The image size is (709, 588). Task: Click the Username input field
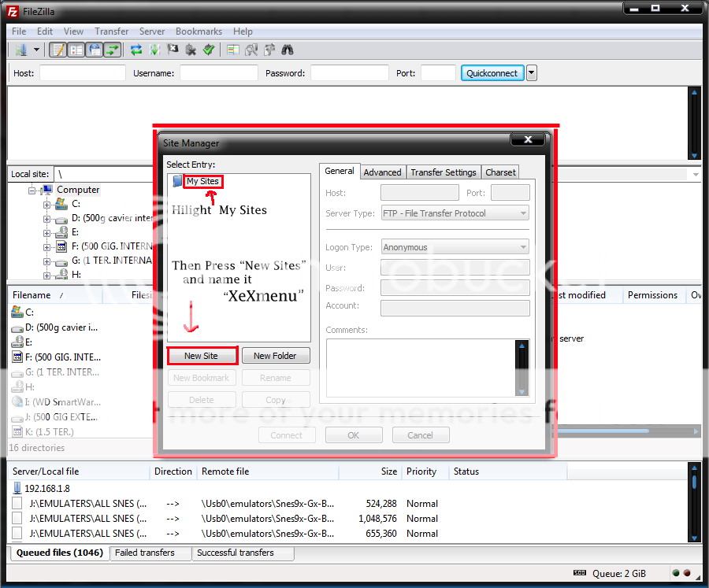219,72
